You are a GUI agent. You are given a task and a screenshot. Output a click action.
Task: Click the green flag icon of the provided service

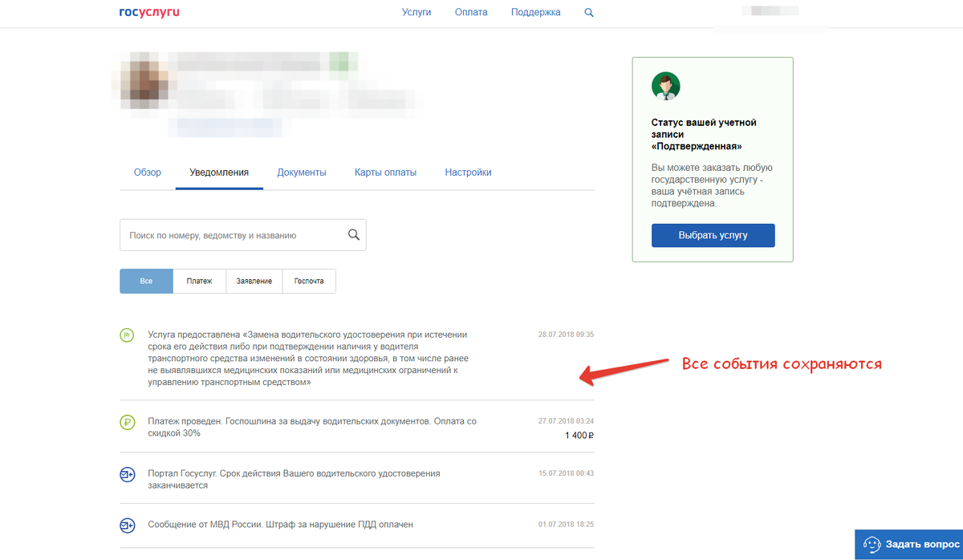(127, 335)
